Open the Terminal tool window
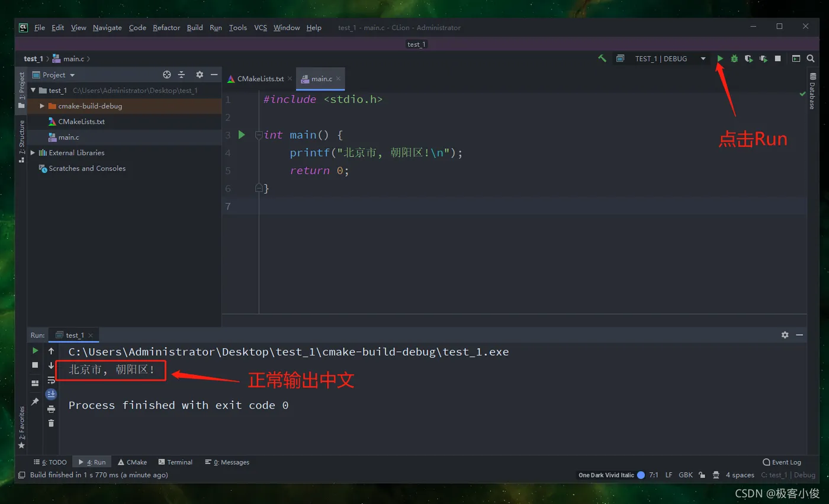This screenshot has width=829, height=504. click(x=175, y=462)
